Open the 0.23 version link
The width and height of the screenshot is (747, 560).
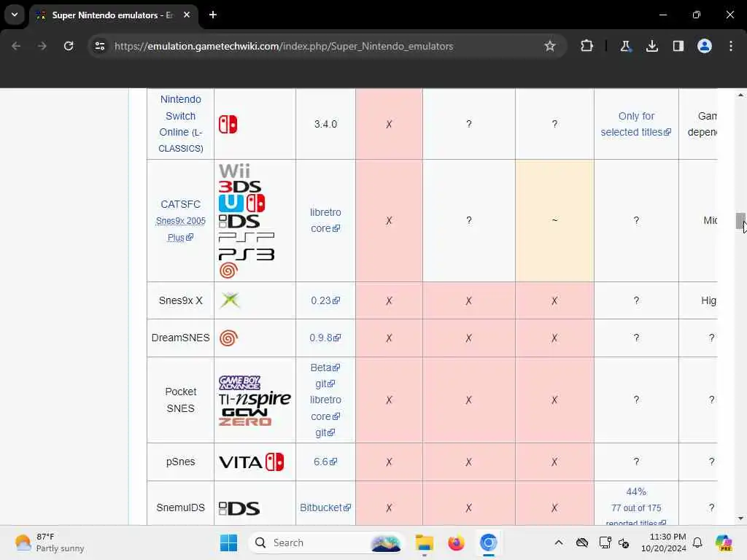pyautogui.click(x=325, y=300)
